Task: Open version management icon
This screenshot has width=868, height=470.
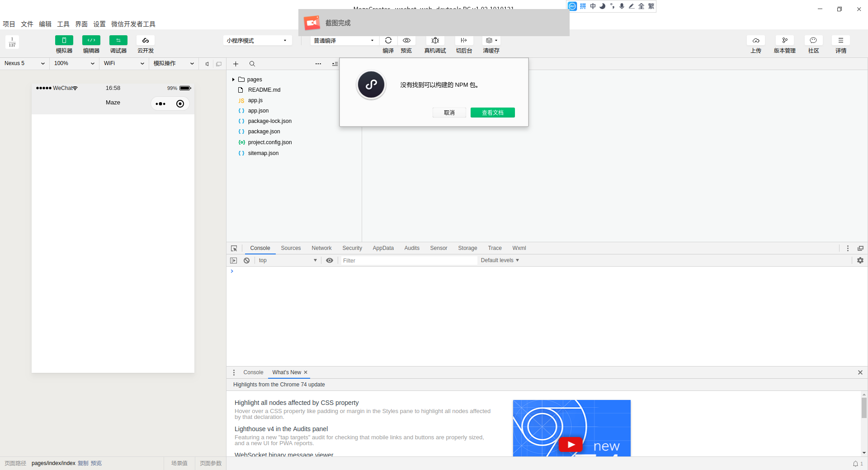Action: click(785, 40)
